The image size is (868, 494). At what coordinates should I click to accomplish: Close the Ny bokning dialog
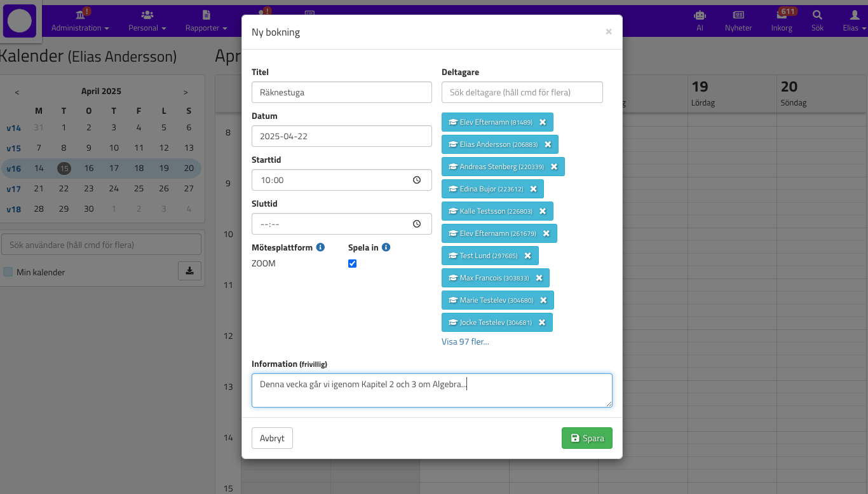609,31
